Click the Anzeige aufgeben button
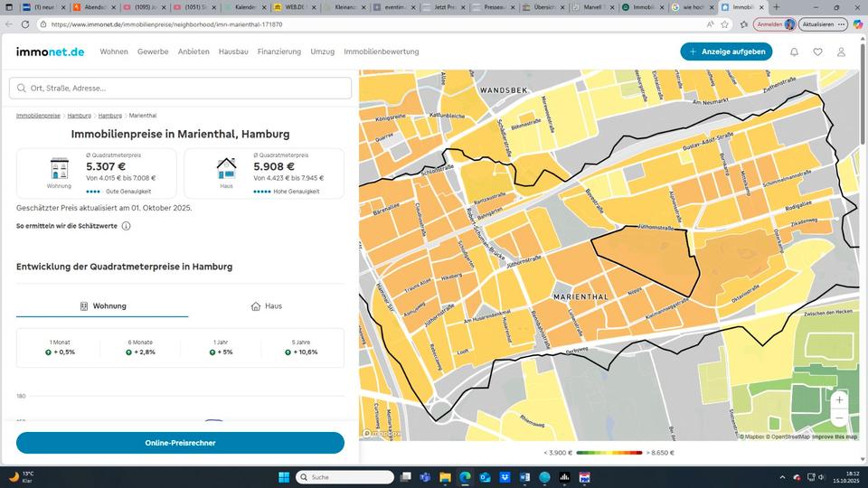 click(x=726, y=52)
